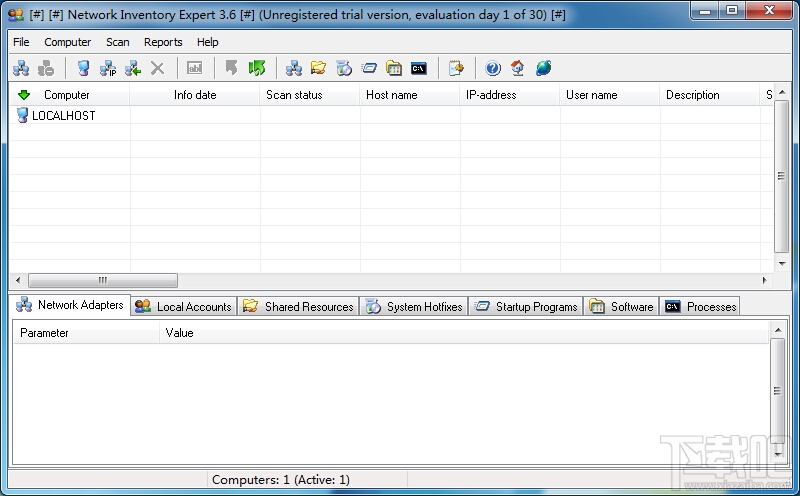Open the Reports menu
The width and height of the screenshot is (800, 496).
coord(163,42)
